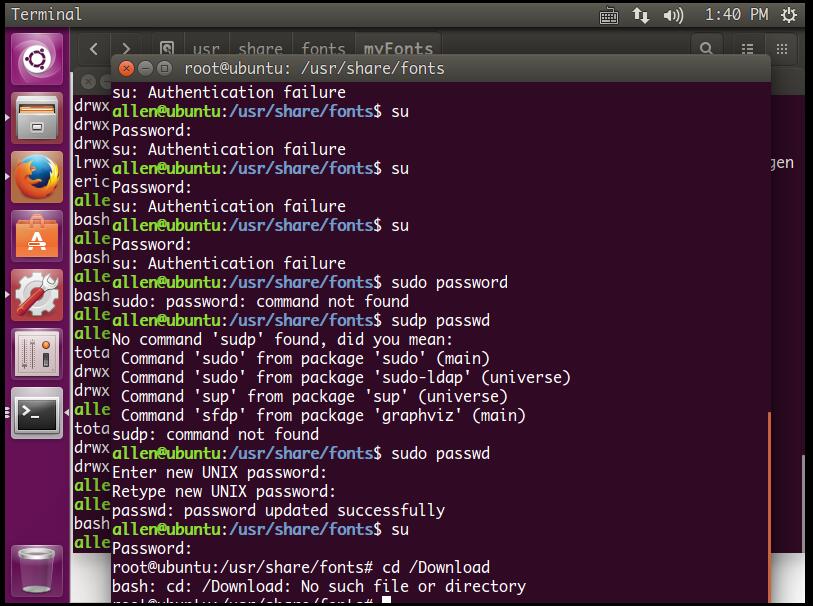Open the Trash bin
This screenshot has width=813, height=606.
[37, 570]
